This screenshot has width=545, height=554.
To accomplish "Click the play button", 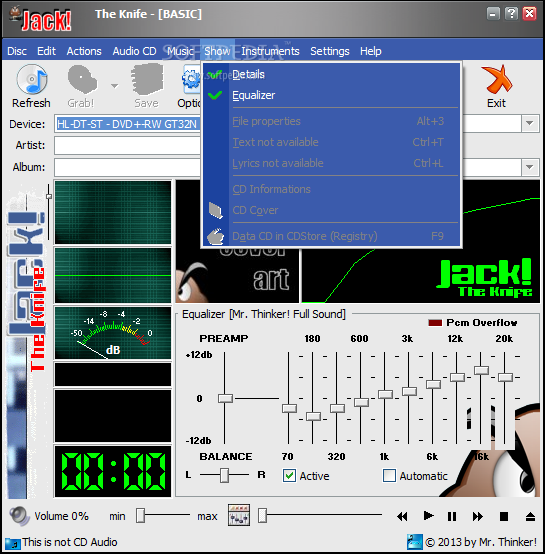I will [x=428, y=516].
